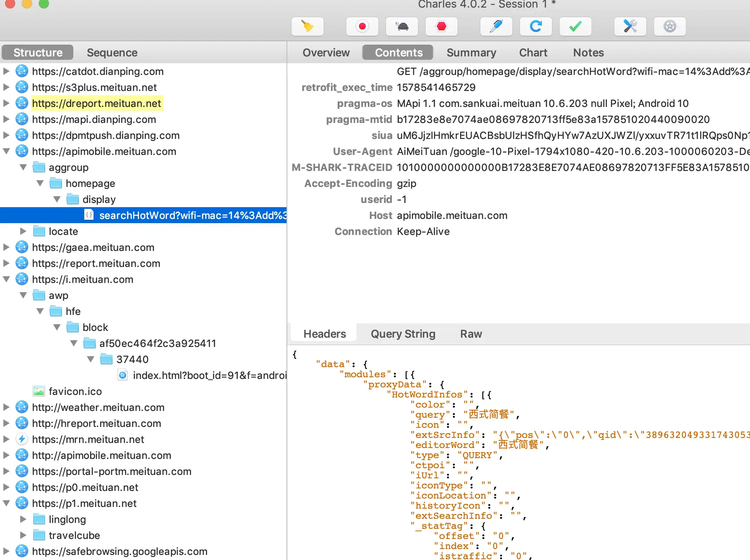Switch to the Structure view

pos(38,53)
